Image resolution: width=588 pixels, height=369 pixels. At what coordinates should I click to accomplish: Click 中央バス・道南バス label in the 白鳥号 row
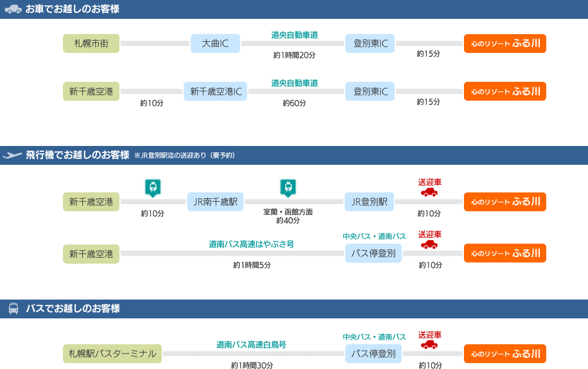coord(374,337)
